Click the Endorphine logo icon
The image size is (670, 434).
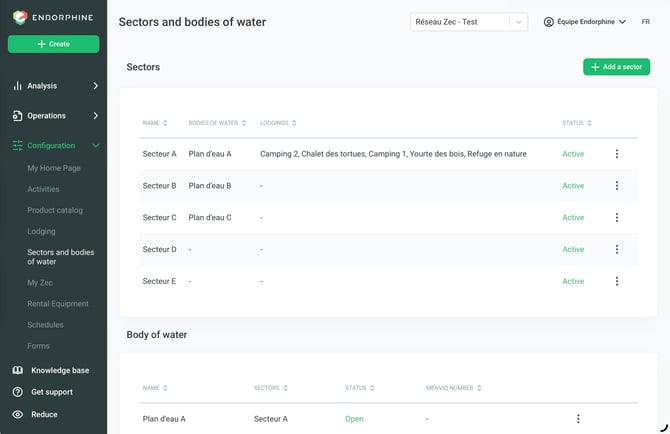[20, 18]
